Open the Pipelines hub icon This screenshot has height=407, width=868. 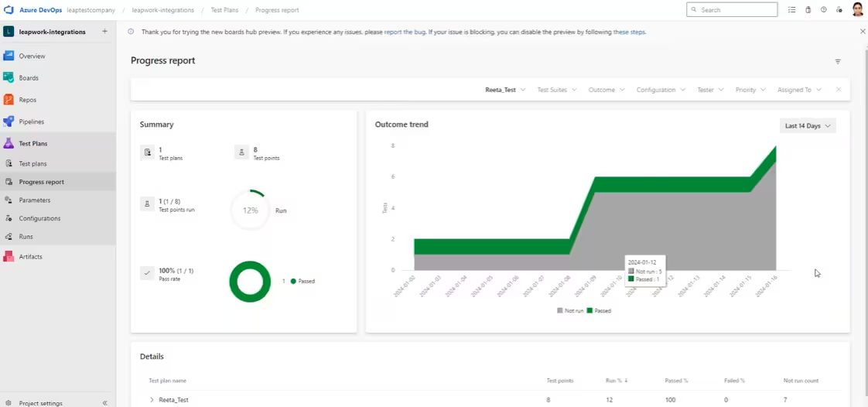(9, 121)
